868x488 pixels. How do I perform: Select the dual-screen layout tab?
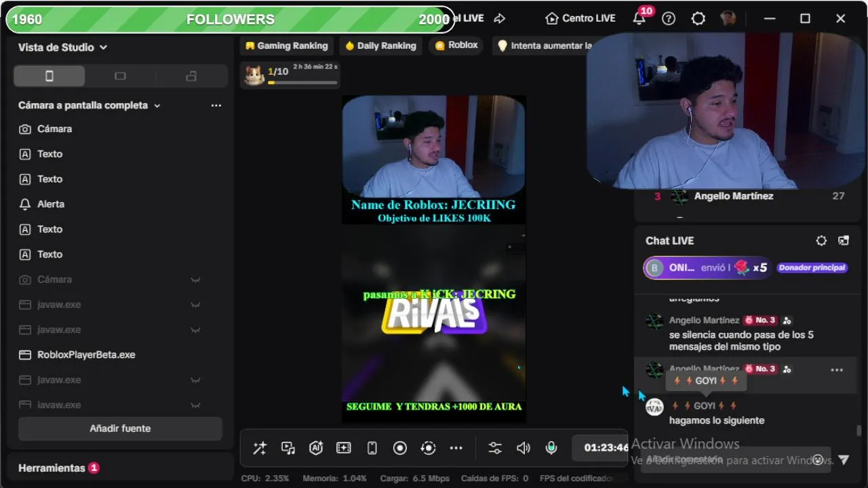point(192,76)
